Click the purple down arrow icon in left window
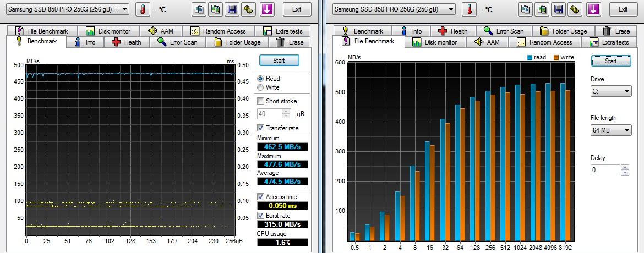The width and height of the screenshot is (644, 253). click(267, 9)
